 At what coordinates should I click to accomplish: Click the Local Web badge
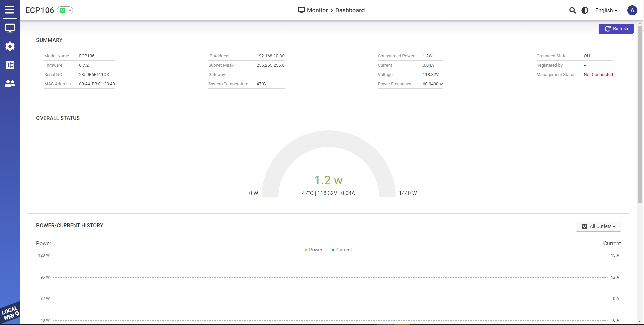tap(10, 314)
